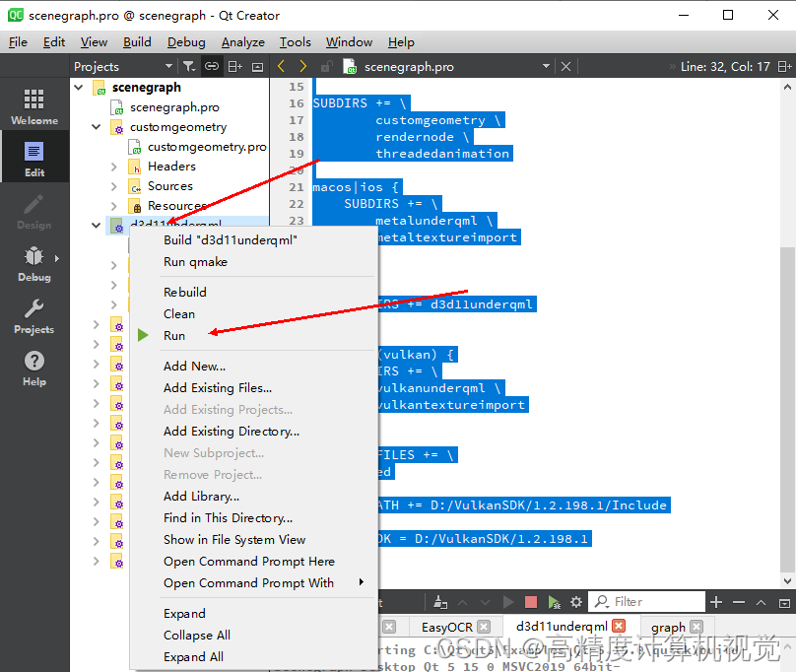Toggle the read-only lock icon

pos(326,65)
